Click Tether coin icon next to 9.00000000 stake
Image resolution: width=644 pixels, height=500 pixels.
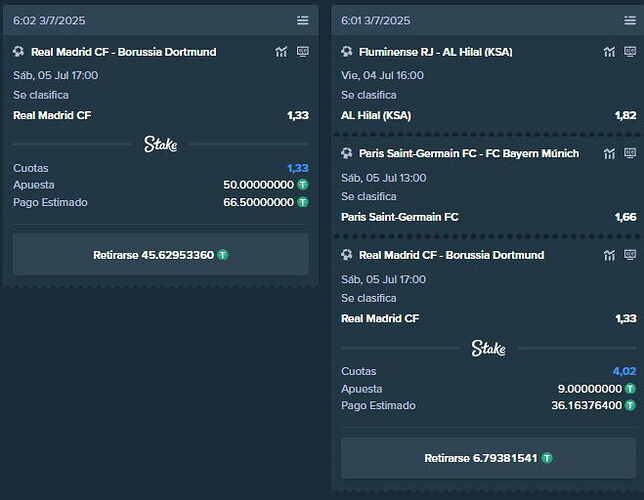(630, 388)
